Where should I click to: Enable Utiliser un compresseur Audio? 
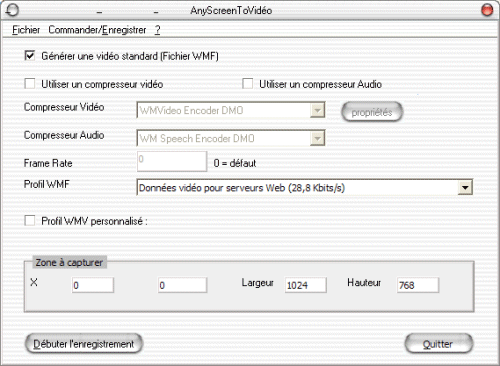(247, 83)
